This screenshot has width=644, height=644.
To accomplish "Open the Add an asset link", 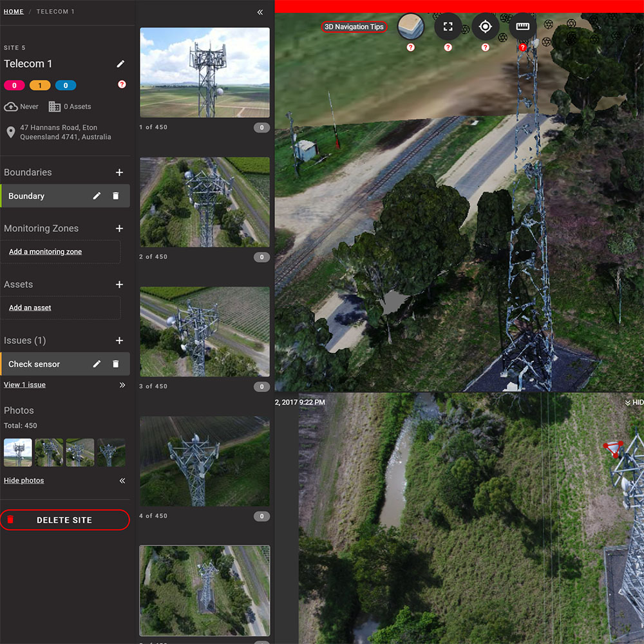I will click(x=30, y=308).
